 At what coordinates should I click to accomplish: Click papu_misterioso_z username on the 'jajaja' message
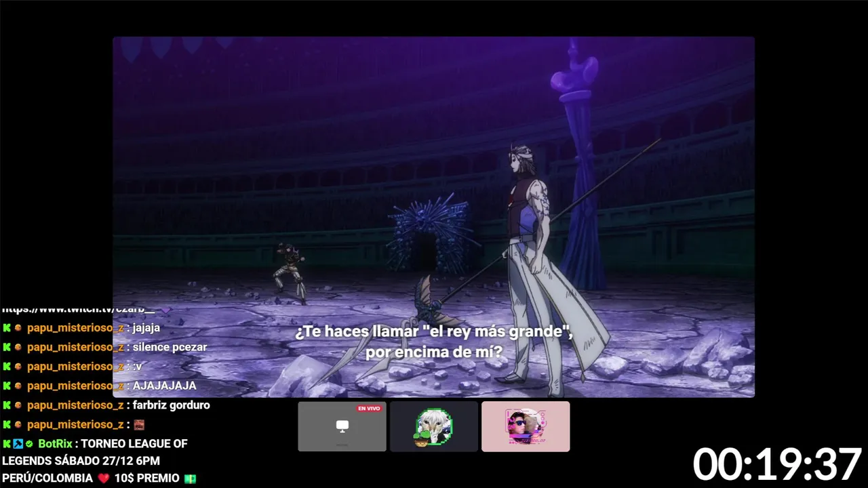(x=75, y=328)
